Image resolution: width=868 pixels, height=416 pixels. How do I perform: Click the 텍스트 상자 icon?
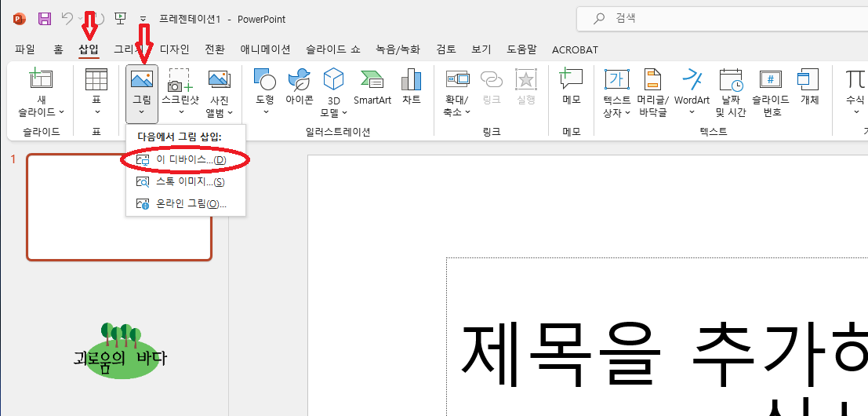[616, 80]
